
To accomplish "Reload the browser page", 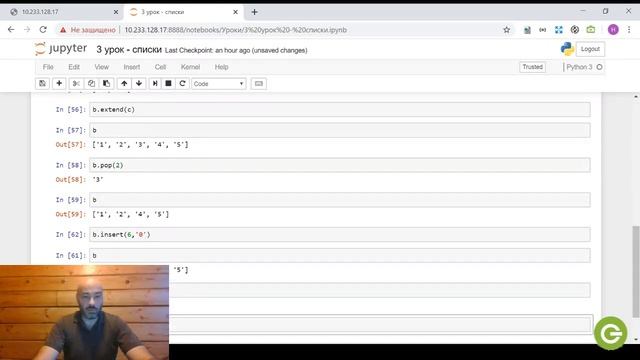I will [x=43, y=30].
